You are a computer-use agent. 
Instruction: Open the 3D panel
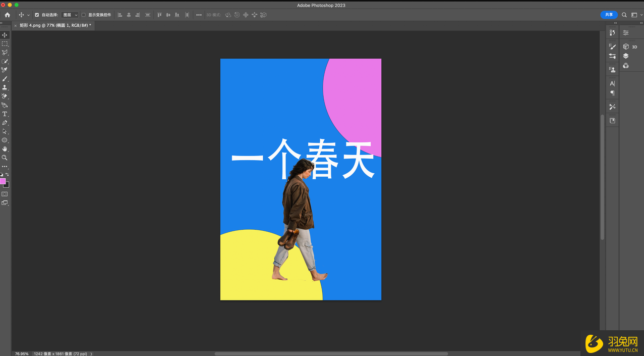[x=630, y=46]
